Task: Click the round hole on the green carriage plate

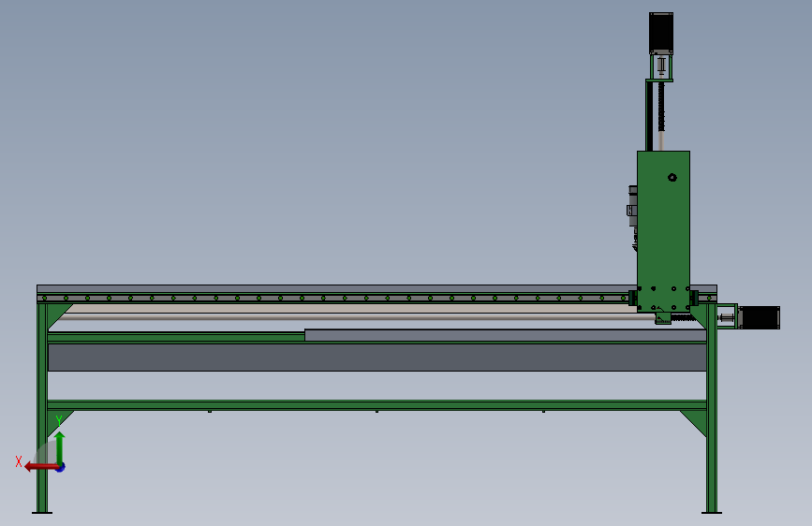Action: click(672, 178)
